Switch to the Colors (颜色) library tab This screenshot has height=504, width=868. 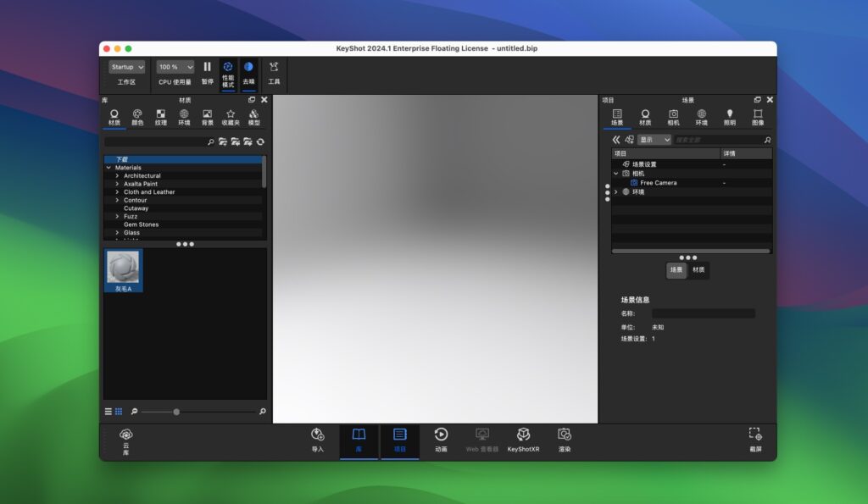pos(137,115)
